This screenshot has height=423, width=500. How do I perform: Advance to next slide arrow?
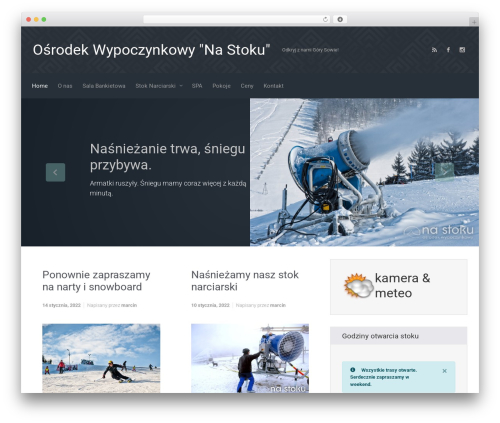tap(445, 172)
